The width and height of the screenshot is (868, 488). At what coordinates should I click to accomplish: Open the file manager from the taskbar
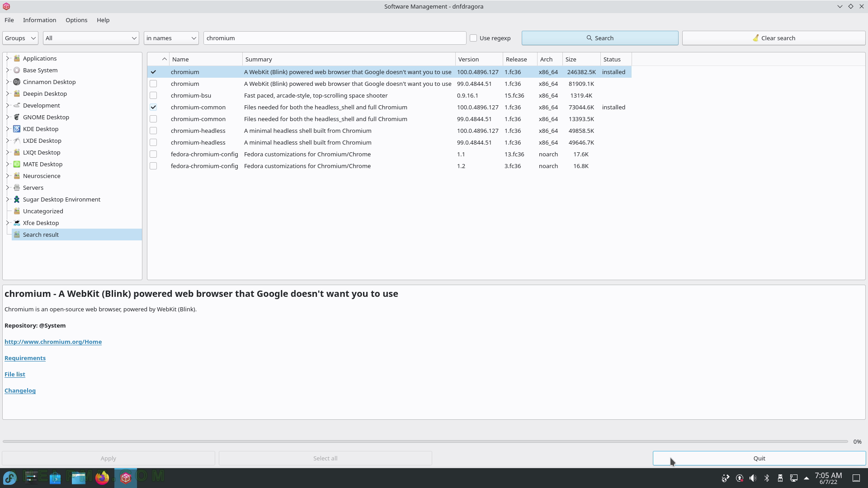coord(79,478)
